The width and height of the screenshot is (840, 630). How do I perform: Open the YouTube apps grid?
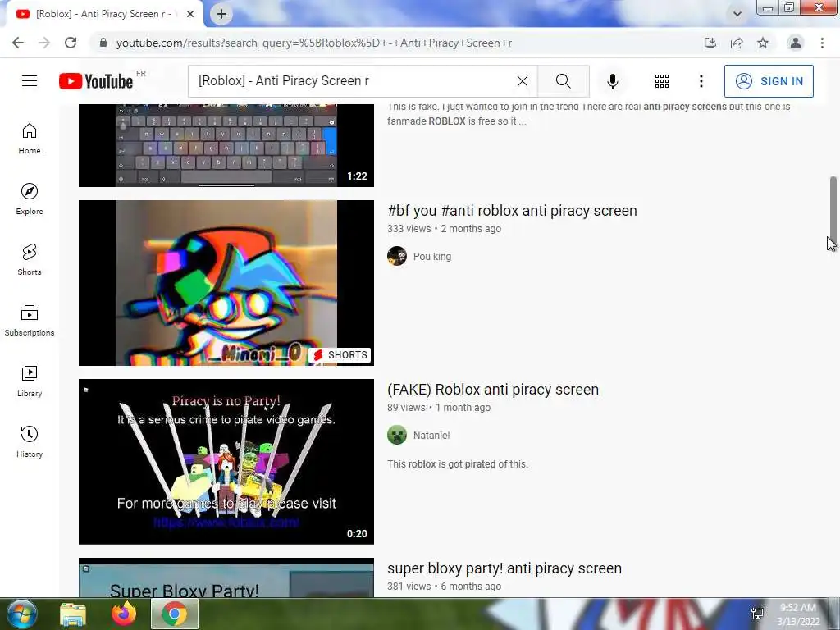662,81
